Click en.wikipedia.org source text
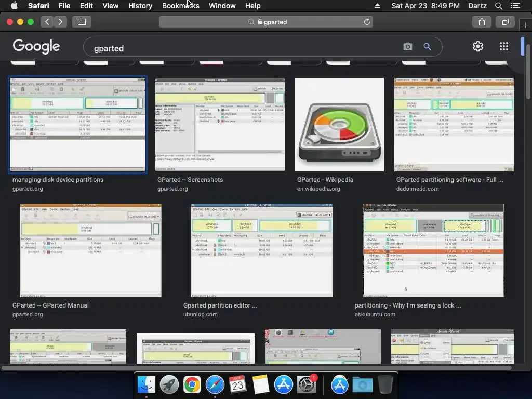532x399 pixels. pyautogui.click(x=318, y=189)
